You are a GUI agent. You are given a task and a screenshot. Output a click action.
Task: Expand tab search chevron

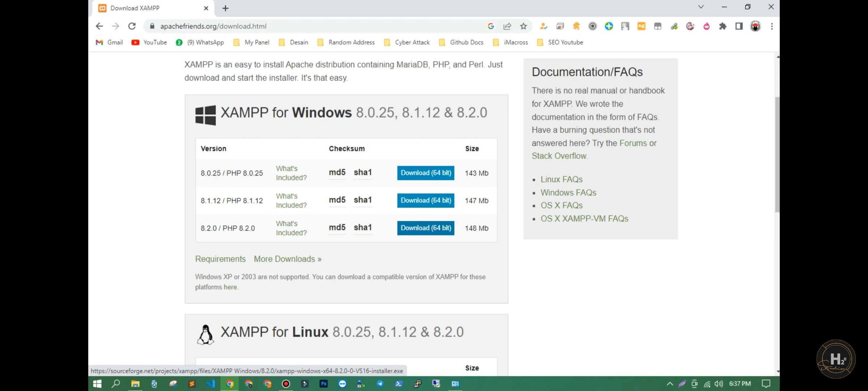pos(701,7)
